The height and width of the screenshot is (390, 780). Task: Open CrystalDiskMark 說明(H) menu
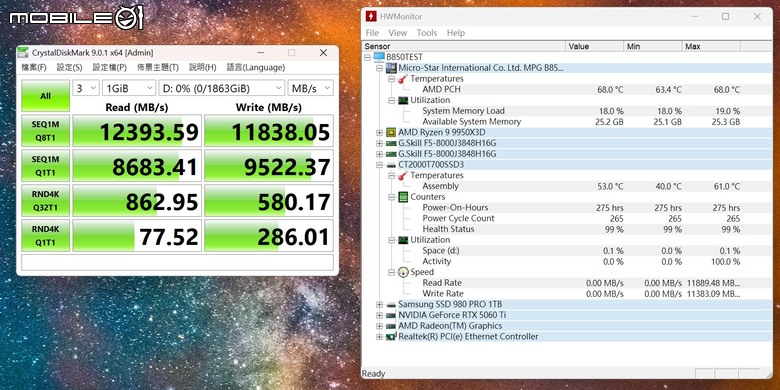202,67
